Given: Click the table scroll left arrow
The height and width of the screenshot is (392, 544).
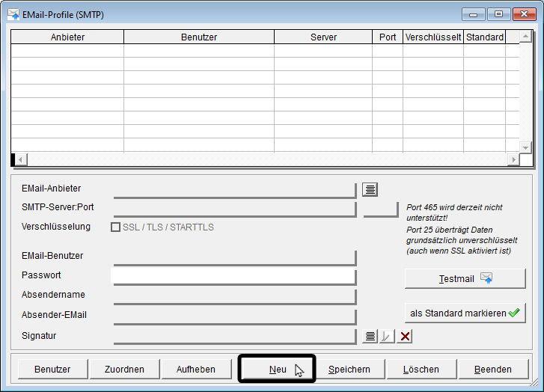Looking at the screenshot, I should pyautogui.click(x=21, y=159).
